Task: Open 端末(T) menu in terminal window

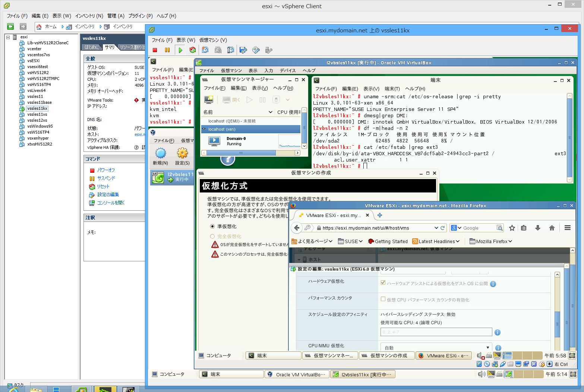Action: click(x=392, y=89)
